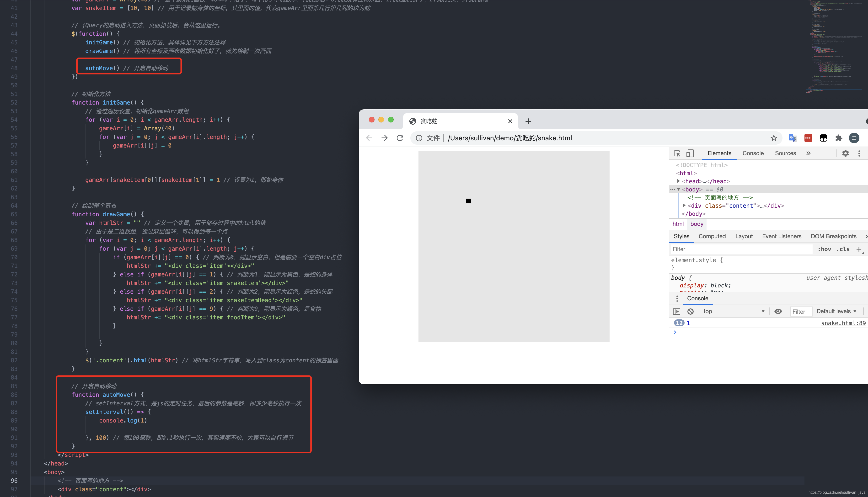Select the Console drawer tab
The image size is (868, 497).
click(698, 299)
